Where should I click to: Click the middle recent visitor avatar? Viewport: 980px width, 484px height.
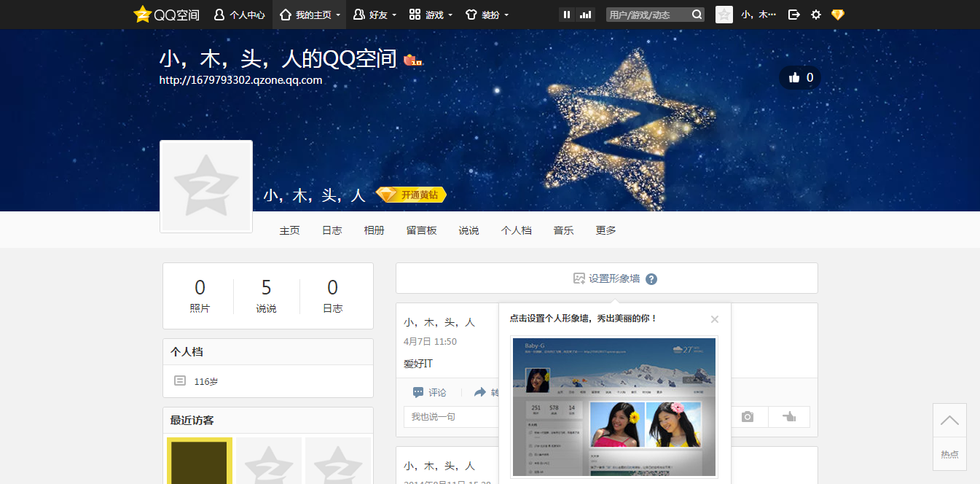click(x=269, y=461)
